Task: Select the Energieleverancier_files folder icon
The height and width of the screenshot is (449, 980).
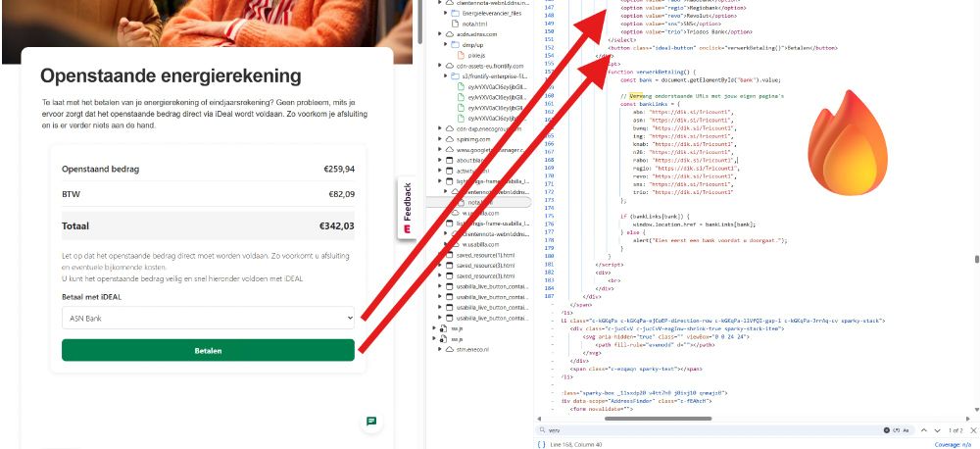Action: point(455,13)
